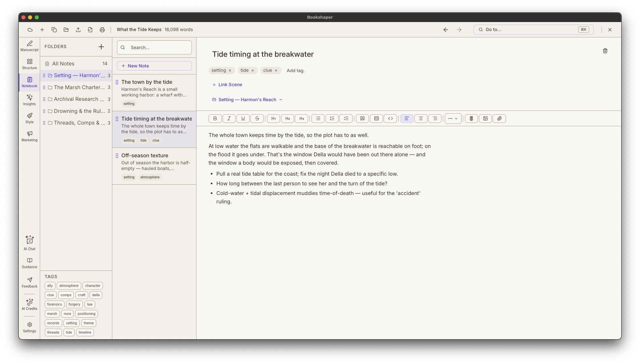This screenshot has width=640, height=364.
Task: Navigate forward with right arrow
Action: [x=459, y=30]
